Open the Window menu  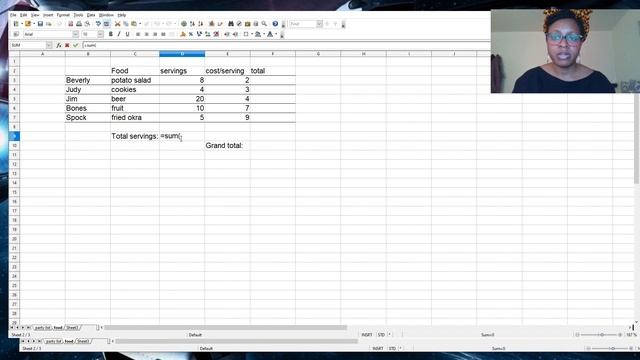tap(106, 15)
